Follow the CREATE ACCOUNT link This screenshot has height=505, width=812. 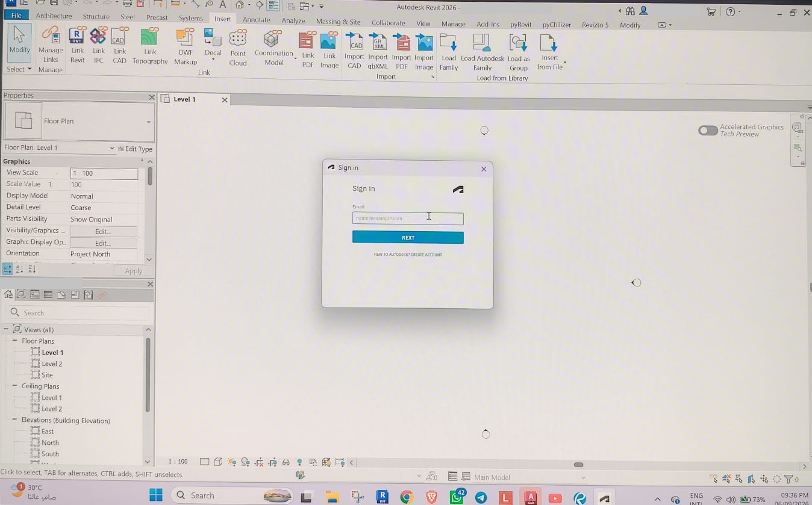(x=426, y=255)
